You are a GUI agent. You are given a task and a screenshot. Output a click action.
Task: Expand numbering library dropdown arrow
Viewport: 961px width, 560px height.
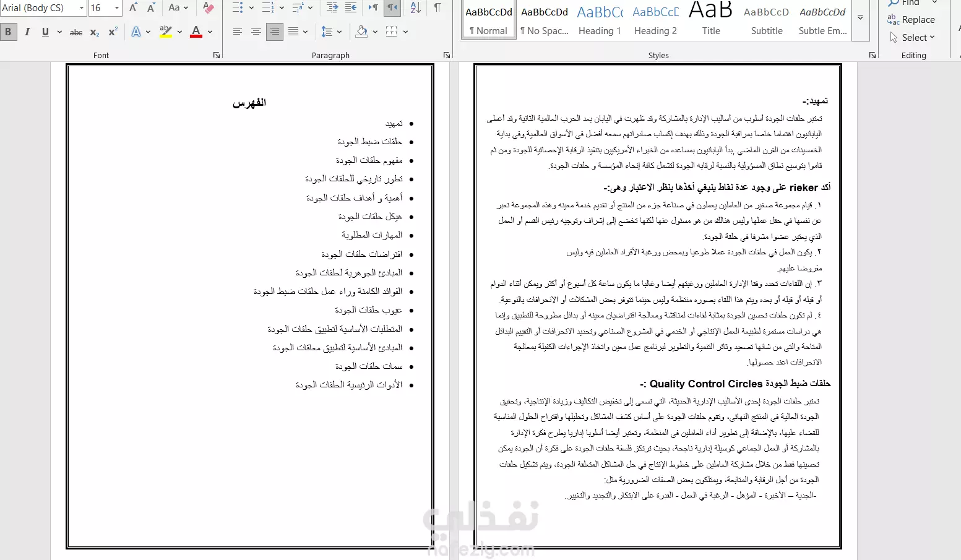pyautogui.click(x=282, y=7)
